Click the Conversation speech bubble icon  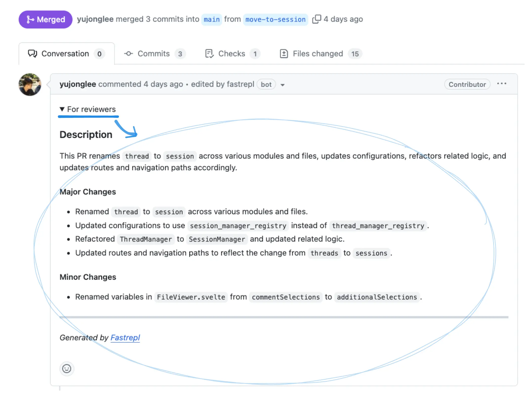[x=33, y=53]
